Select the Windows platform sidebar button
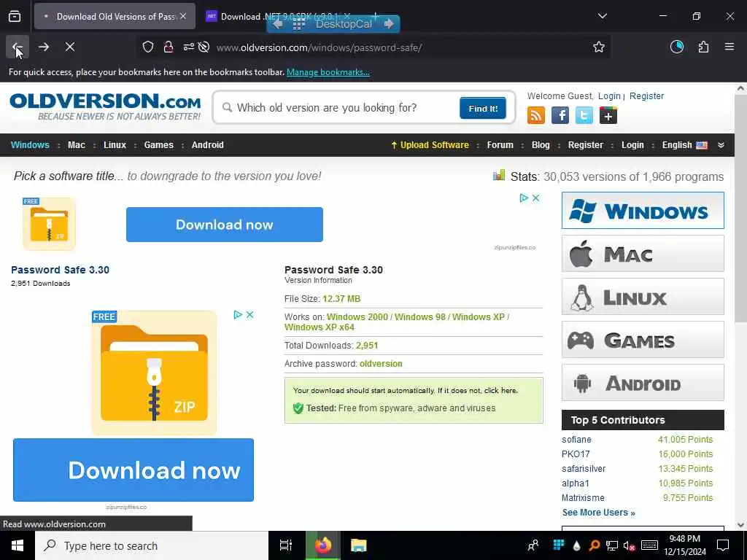Screen dimensions: 747x560 pyautogui.click(x=643, y=211)
